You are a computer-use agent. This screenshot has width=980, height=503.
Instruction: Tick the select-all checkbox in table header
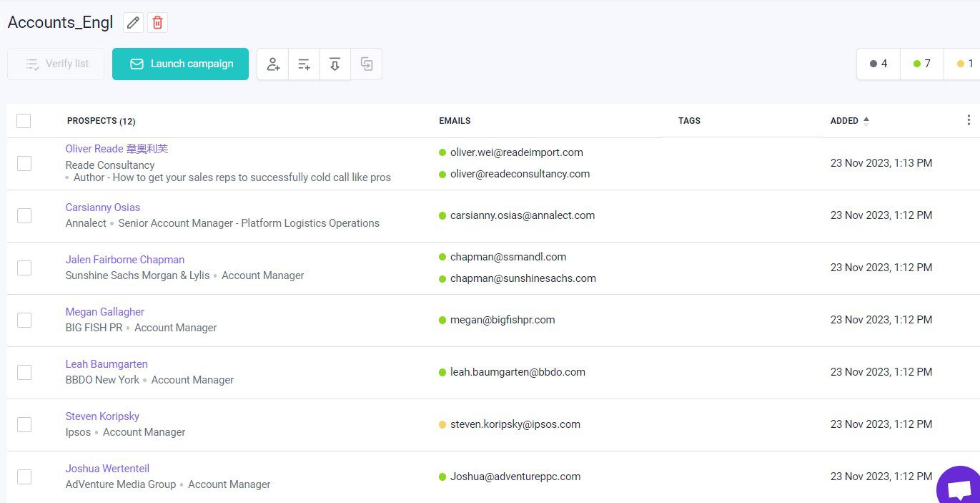point(24,121)
